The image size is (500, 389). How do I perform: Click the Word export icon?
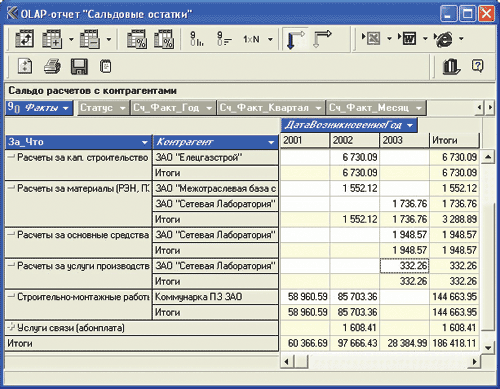tap(407, 39)
